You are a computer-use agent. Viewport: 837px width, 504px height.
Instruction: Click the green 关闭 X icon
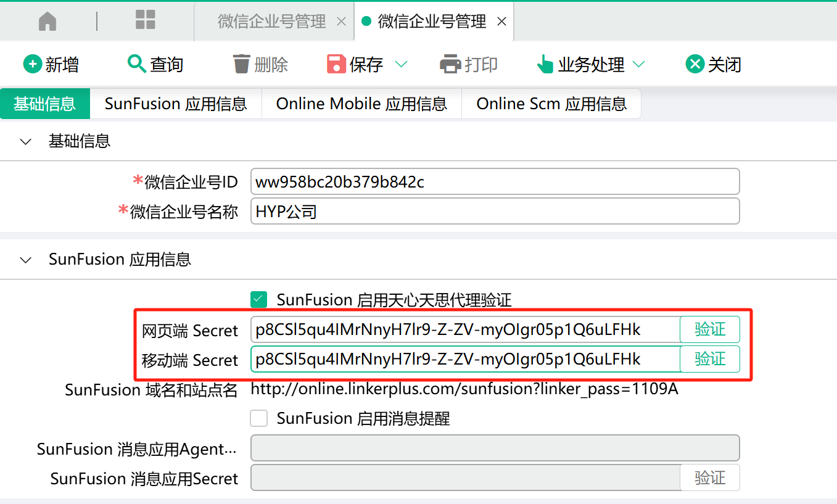695,64
